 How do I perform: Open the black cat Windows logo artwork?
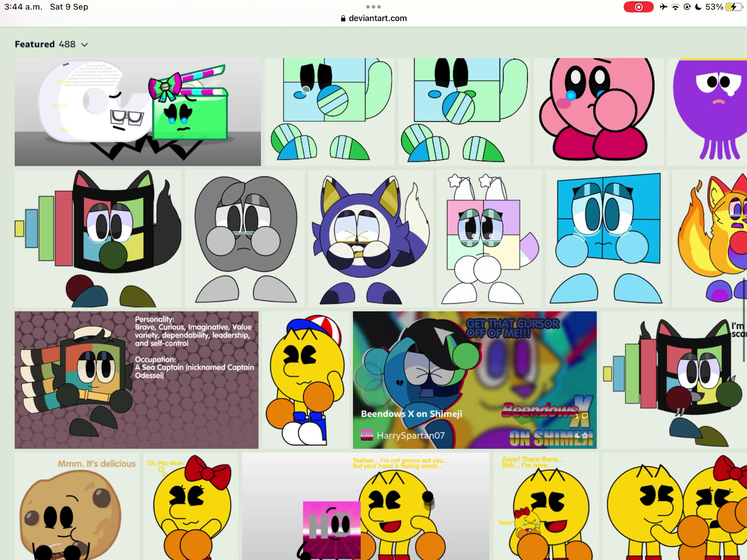tap(98, 238)
